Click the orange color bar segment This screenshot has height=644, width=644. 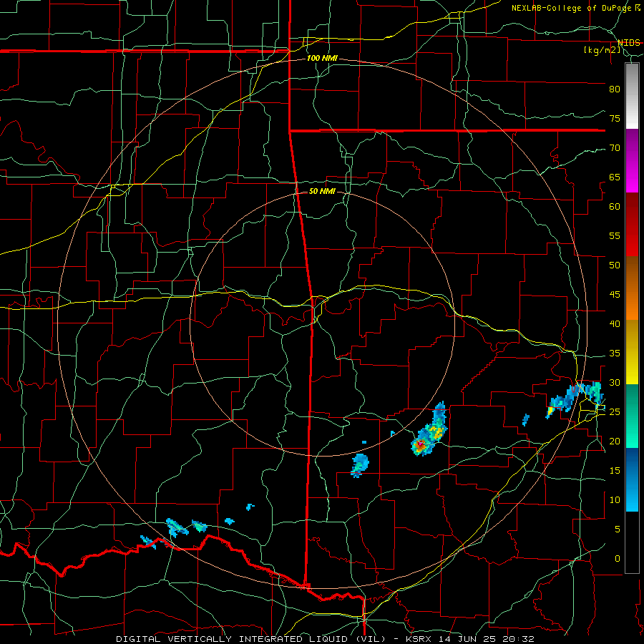pyautogui.click(x=632, y=306)
